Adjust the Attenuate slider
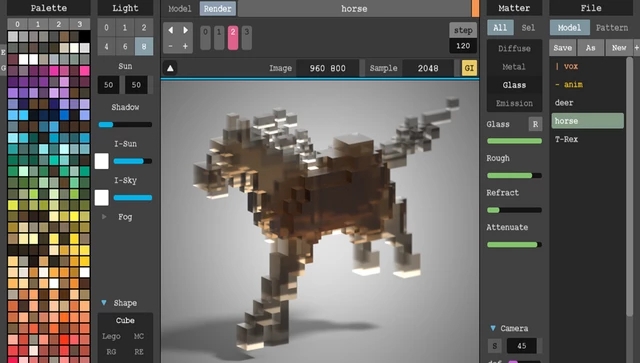The height and width of the screenshot is (363, 640). coord(514,245)
